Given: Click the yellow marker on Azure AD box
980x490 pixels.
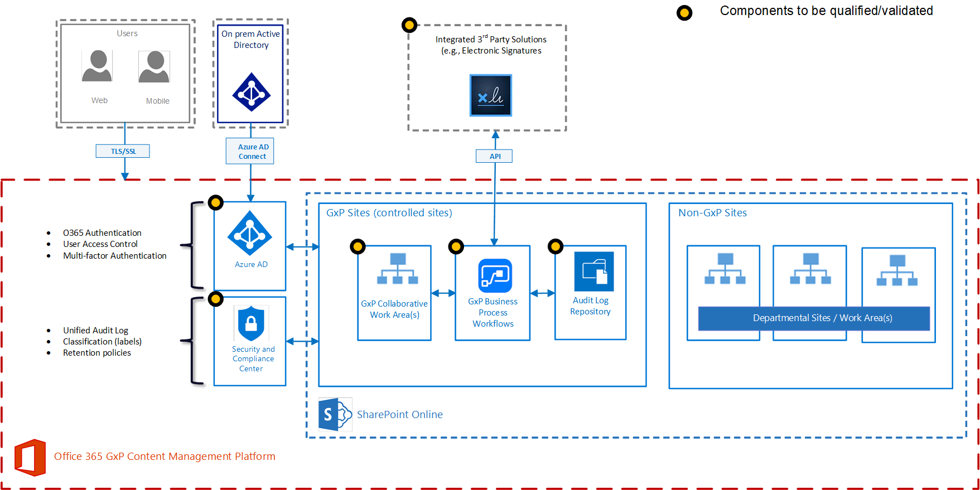Looking at the screenshot, I should [x=216, y=202].
